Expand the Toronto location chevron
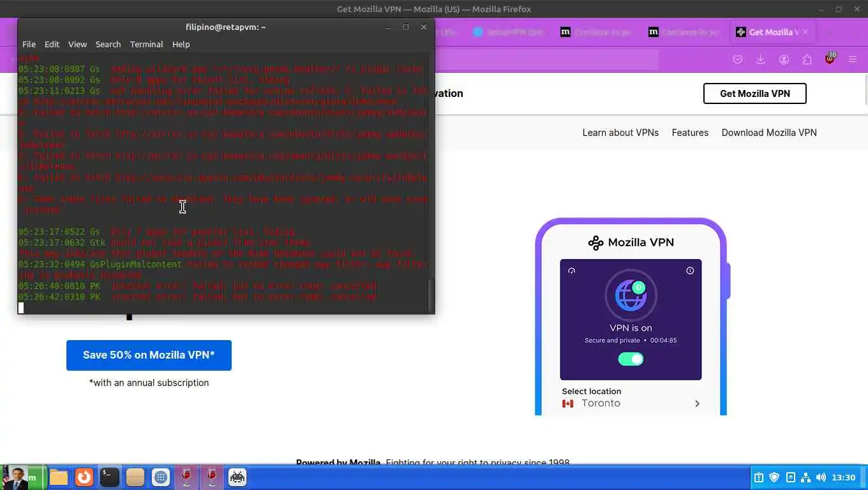Image resolution: width=868 pixels, height=490 pixels. pos(697,404)
